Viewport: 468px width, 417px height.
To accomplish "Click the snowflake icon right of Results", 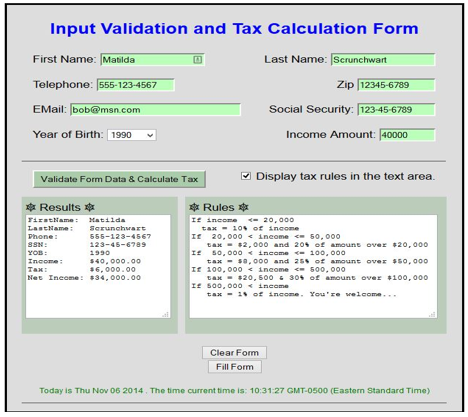I will click(x=90, y=207).
